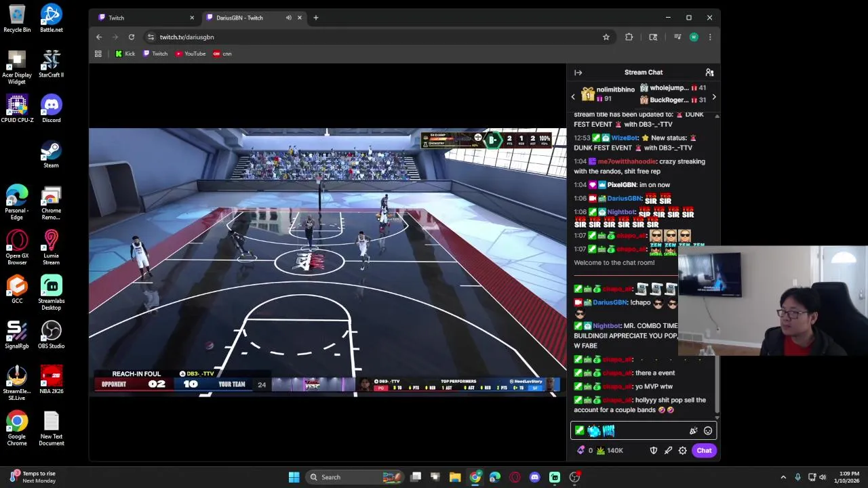The image size is (868, 488).
Task: Open a new browser tab
Action: click(x=315, y=18)
